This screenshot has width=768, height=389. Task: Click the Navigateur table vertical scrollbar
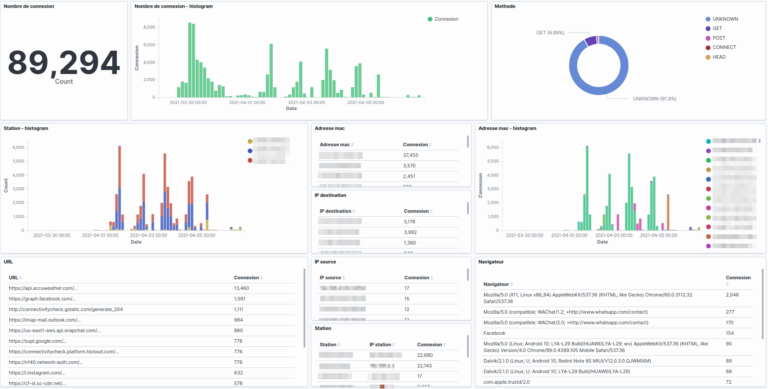tap(763, 304)
